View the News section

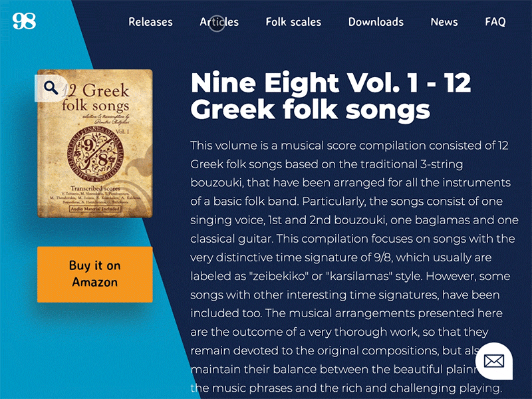click(444, 22)
